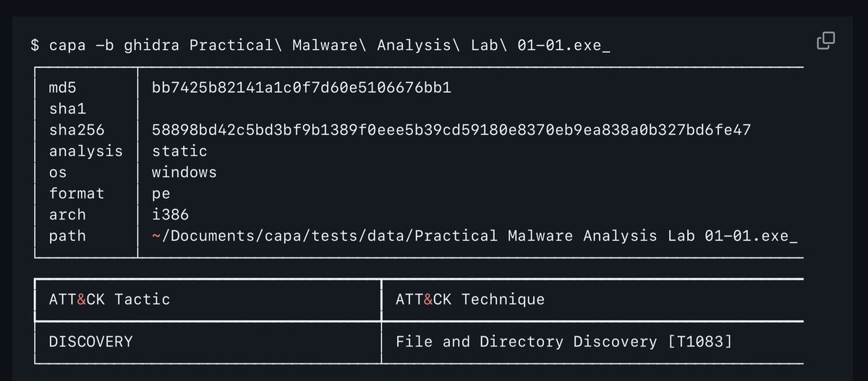Click the sha1 row label
Viewport: 868px width, 381px height.
[67, 109]
